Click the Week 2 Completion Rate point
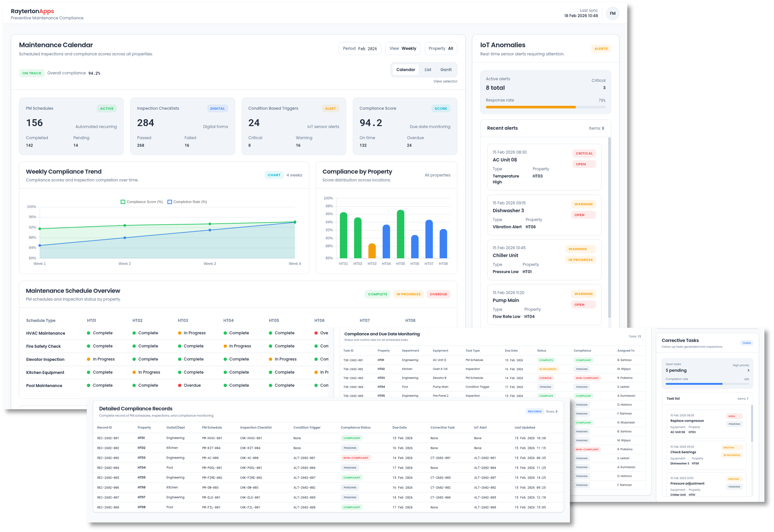The image size is (774, 532). pos(125,238)
